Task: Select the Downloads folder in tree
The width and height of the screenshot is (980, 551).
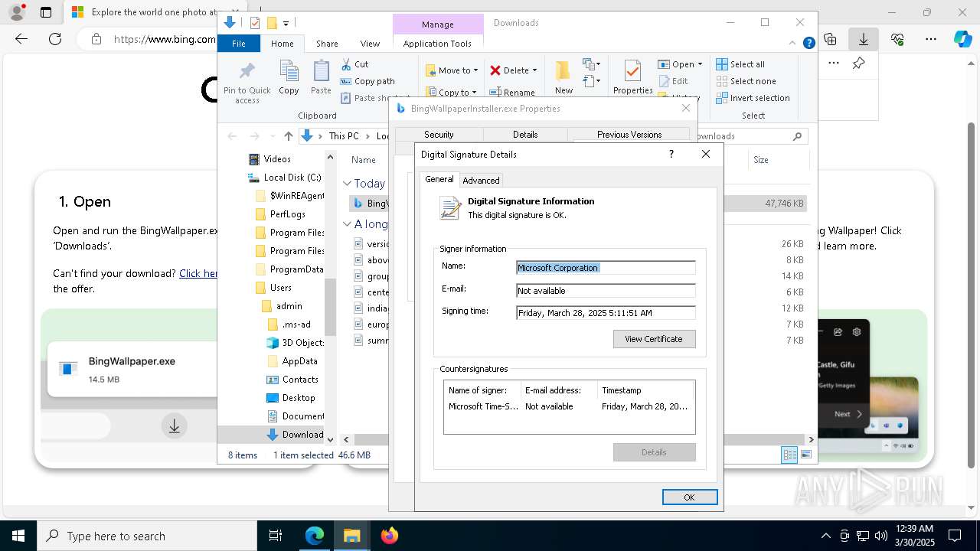Action: coord(296,435)
